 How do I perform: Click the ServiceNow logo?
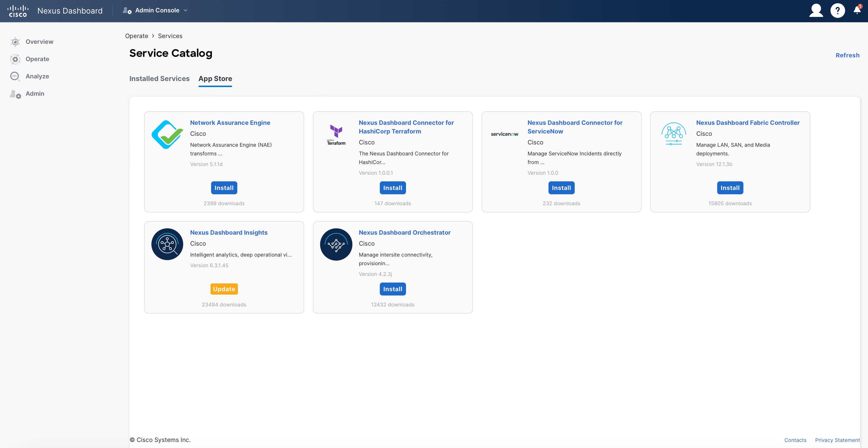point(504,134)
